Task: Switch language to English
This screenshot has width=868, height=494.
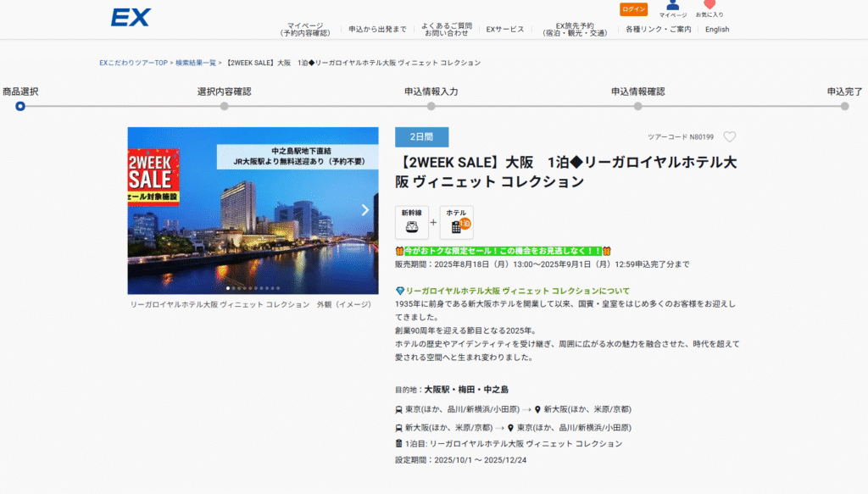Action: (717, 30)
